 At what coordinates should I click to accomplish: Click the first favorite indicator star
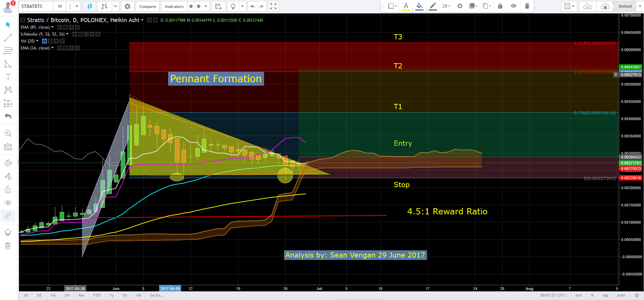point(191,6)
